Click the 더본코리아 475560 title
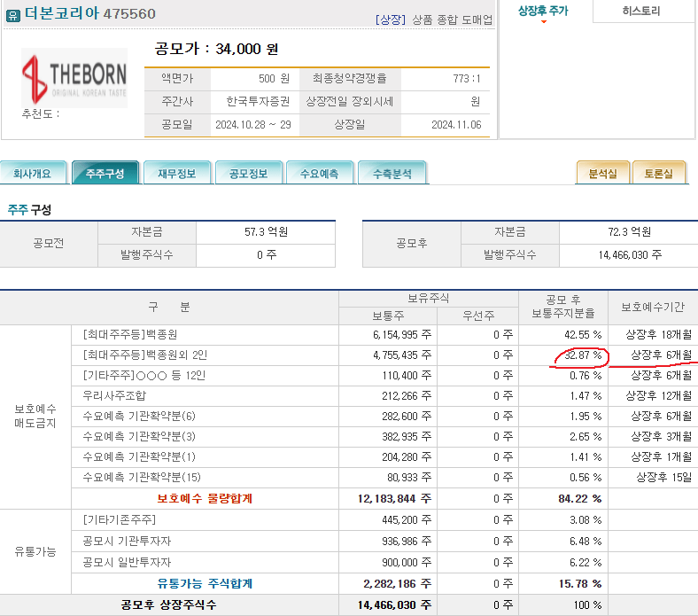Image resolution: width=698 pixels, height=616 pixels. click(90, 13)
